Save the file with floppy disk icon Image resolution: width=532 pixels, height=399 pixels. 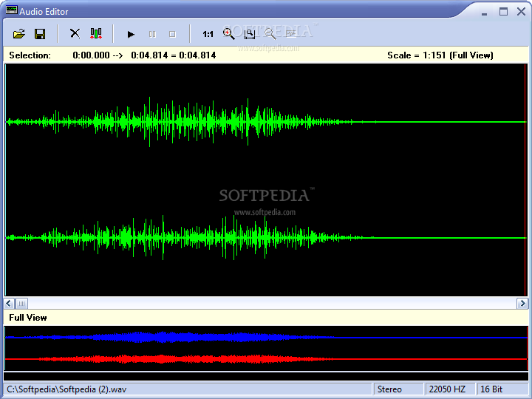(x=40, y=34)
